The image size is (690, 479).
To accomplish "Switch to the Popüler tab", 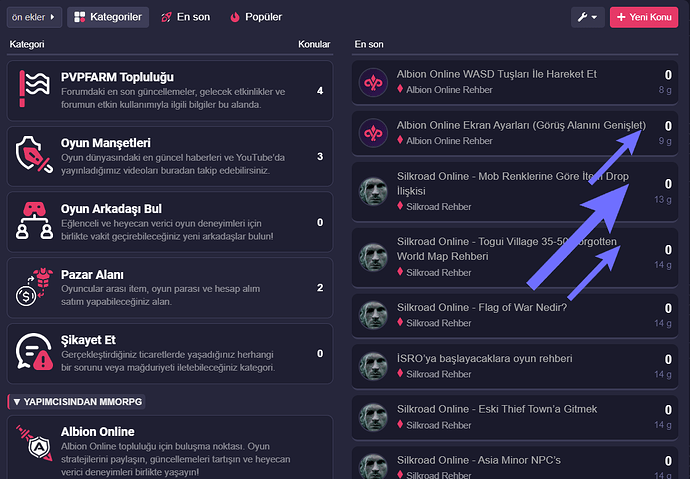I will (256, 17).
